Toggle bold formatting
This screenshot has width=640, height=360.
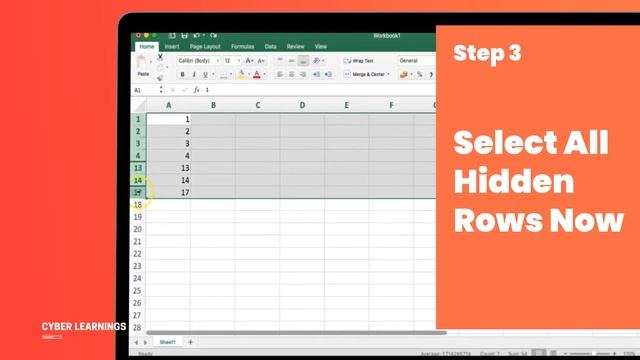point(182,74)
